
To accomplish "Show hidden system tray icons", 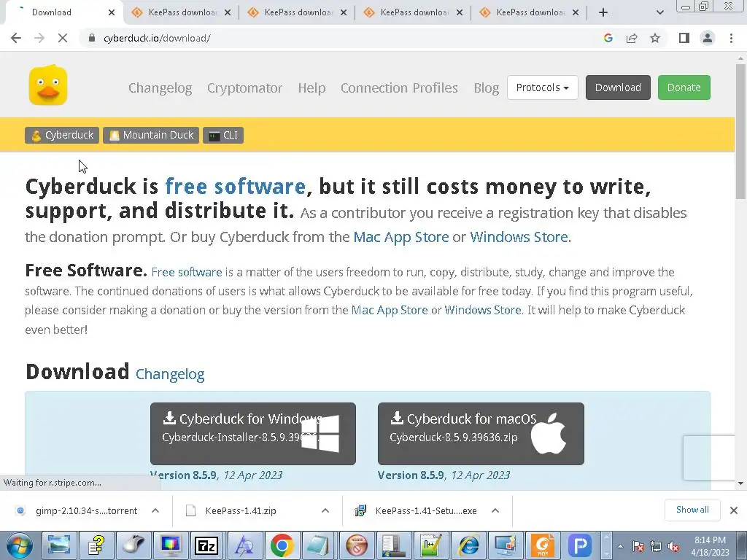I will [620, 547].
